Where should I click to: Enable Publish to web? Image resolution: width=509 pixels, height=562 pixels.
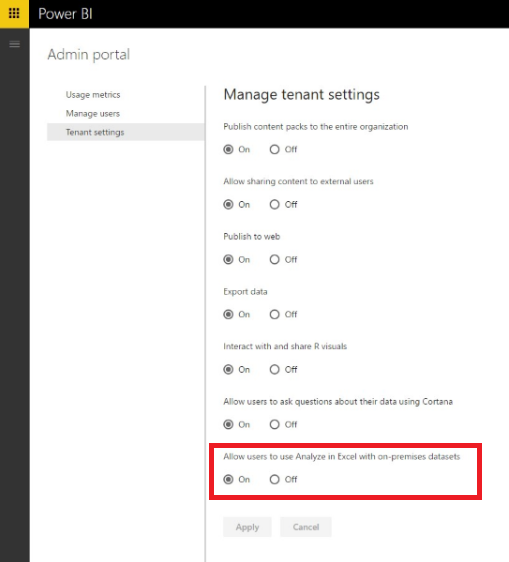pyautogui.click(x=228, y=259)
